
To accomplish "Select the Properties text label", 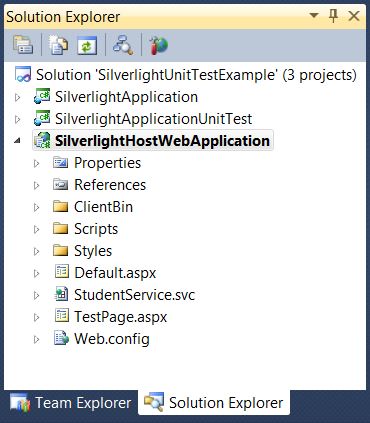I will (107, 163).
